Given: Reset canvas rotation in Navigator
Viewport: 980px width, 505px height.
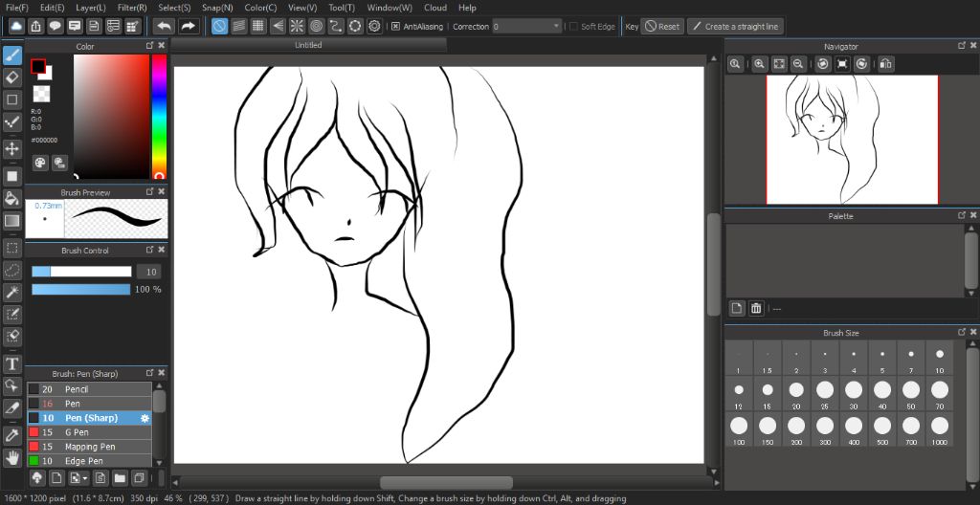Looking at the screenshot, I should (x=842, y=64).
